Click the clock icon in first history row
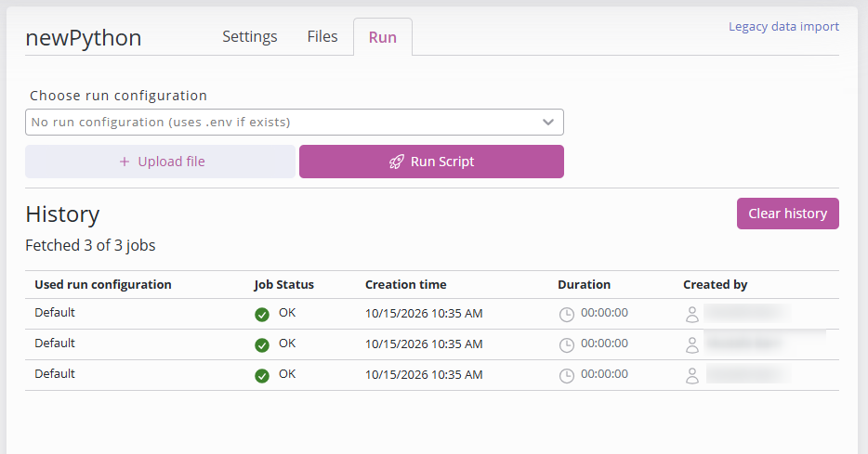The width and height of the screenshot is (868, 454). coord(567,315)
